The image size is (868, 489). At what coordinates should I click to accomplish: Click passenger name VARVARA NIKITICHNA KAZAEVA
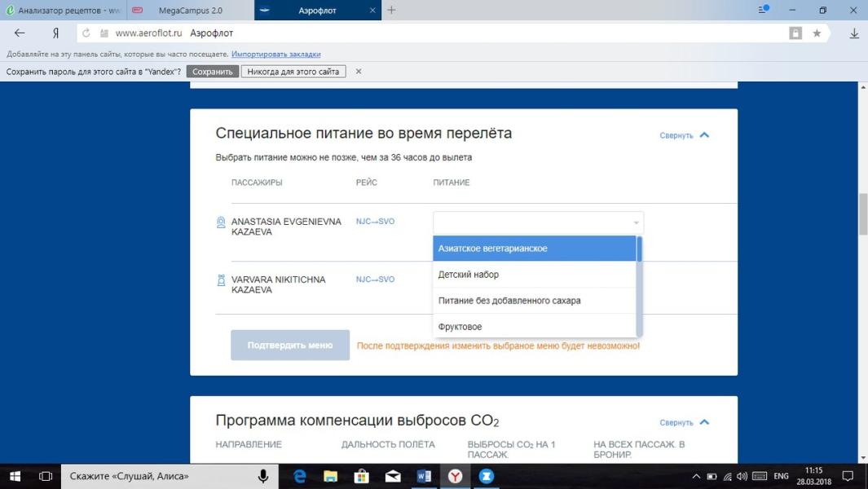pos(279,284)
